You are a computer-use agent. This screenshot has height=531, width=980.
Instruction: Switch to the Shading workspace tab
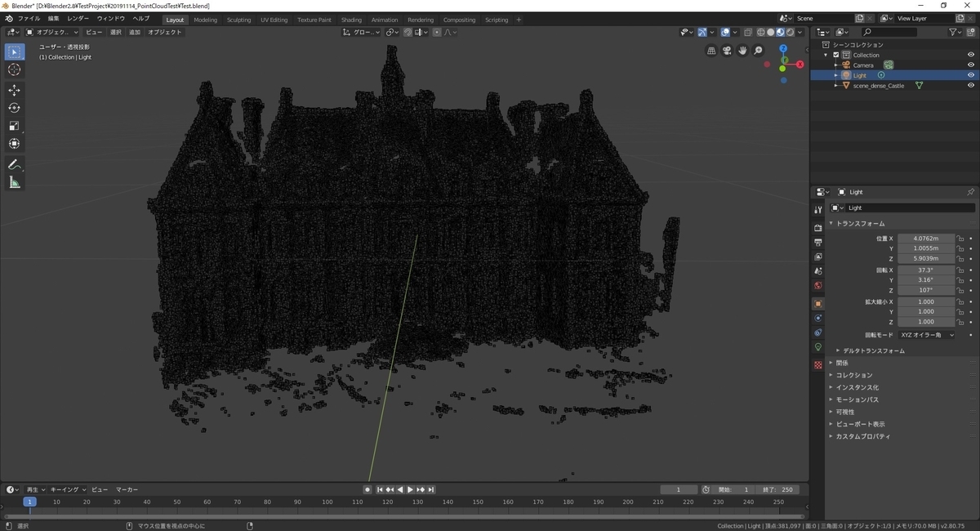(351, 19)
